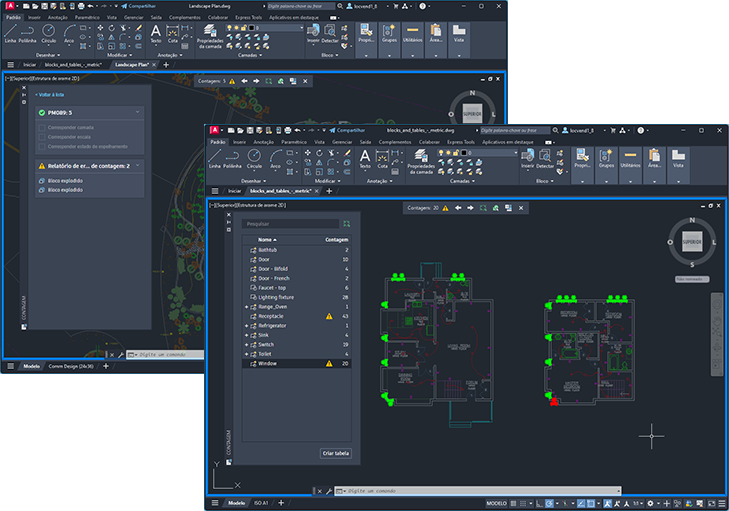Screen dimensions: 729x511
Task: Activate the Move tool in the blocks_and_tables Modificar panel
Action: [307, 153]
